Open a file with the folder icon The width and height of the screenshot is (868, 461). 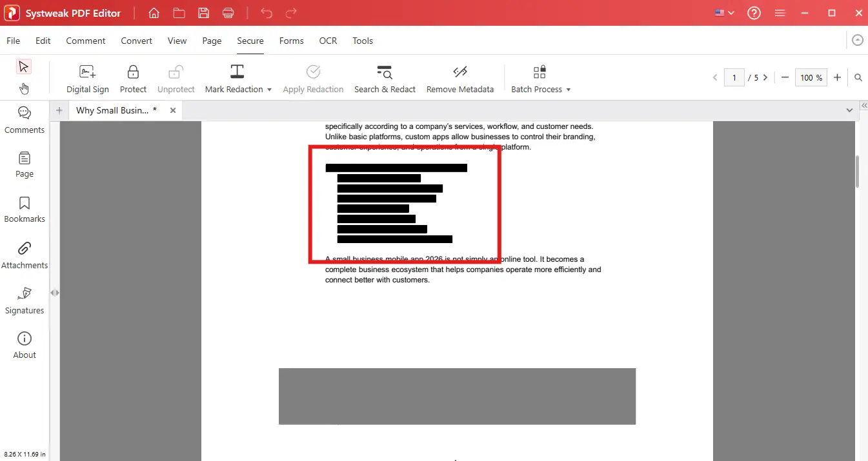pyautogui.click(x=179, y=13)
